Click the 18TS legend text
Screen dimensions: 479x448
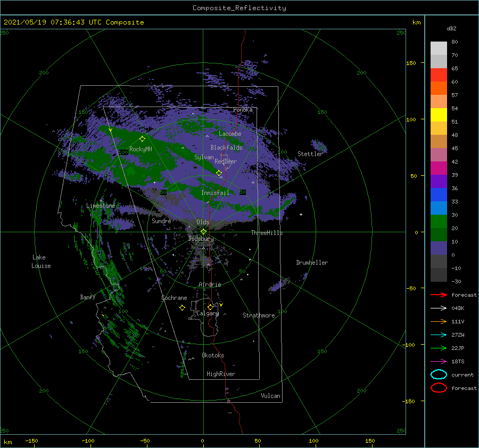458,362
